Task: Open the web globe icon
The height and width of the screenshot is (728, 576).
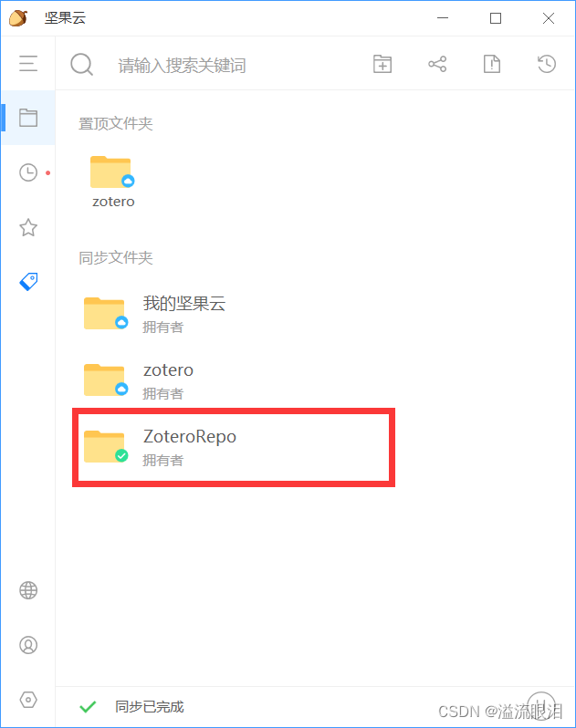Action: [x=28, y=590]
